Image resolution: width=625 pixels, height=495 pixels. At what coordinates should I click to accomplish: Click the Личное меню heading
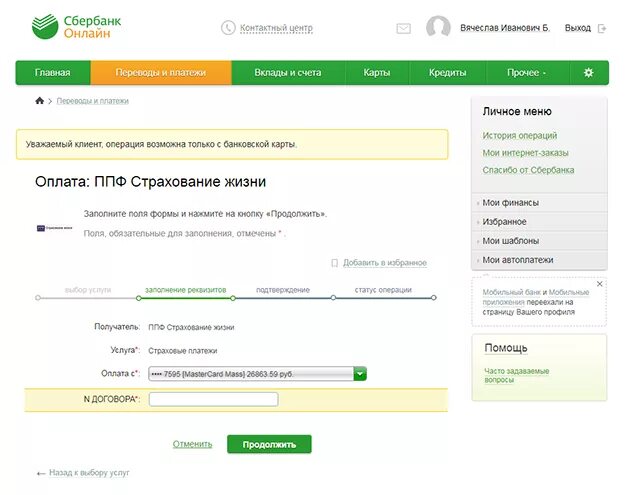(517, 112)
